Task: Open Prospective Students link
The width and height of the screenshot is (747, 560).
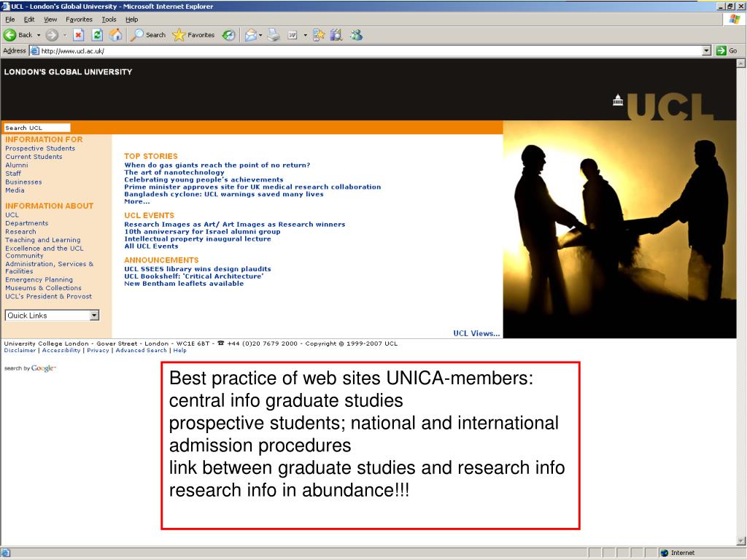Action: point(40,148)
